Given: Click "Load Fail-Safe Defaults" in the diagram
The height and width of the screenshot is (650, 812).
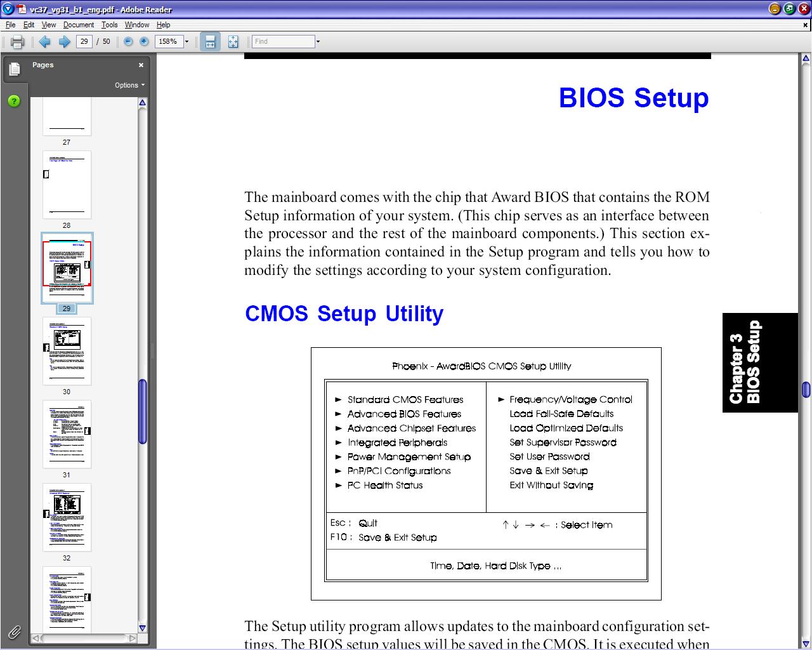Looking at the screenshot, I should tap(561, 414).
